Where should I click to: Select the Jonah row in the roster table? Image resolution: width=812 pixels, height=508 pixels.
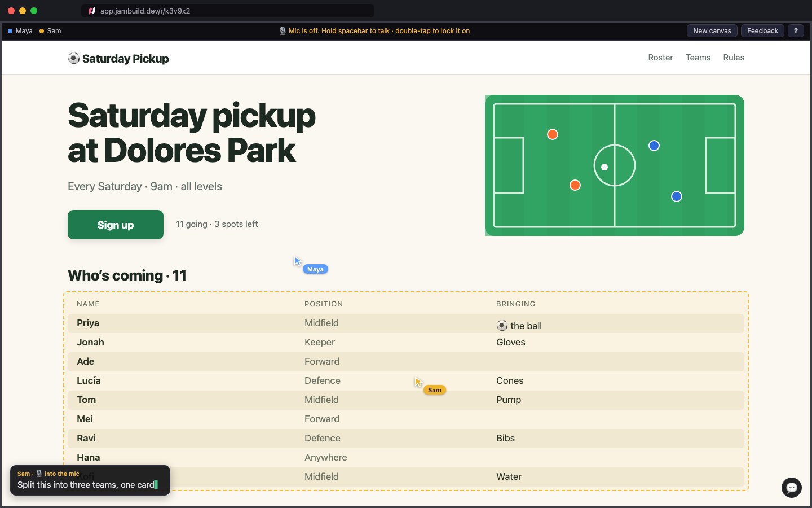pos(406,342)
